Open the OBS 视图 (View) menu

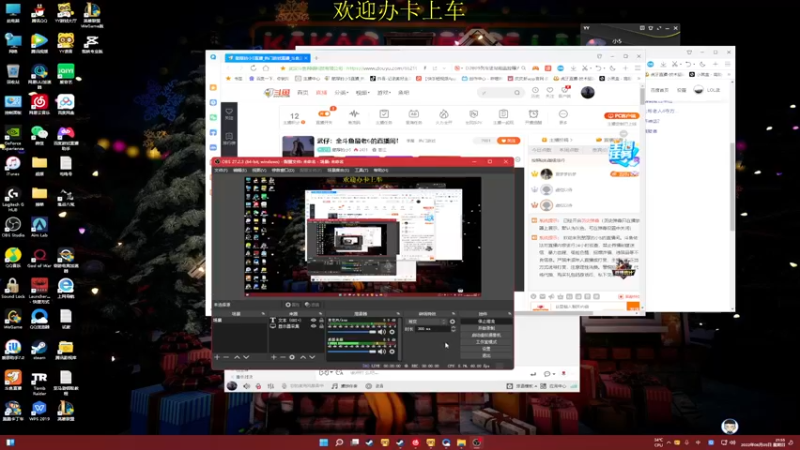point(259,170)
